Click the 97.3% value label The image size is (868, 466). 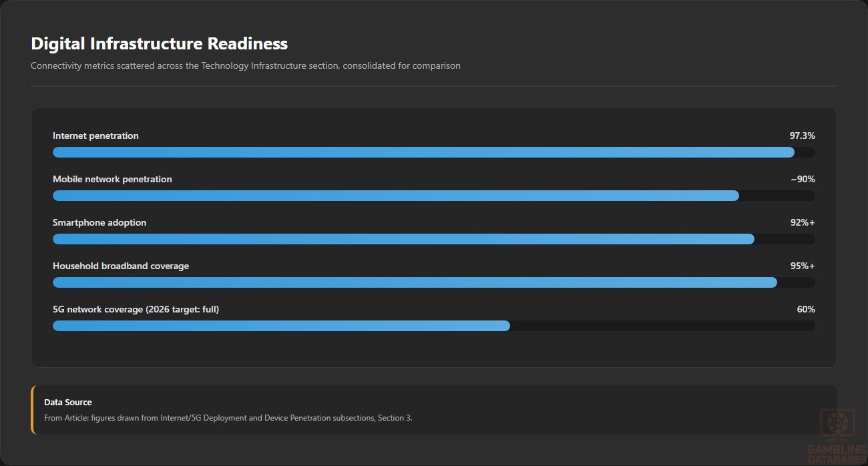coord(803,136)
